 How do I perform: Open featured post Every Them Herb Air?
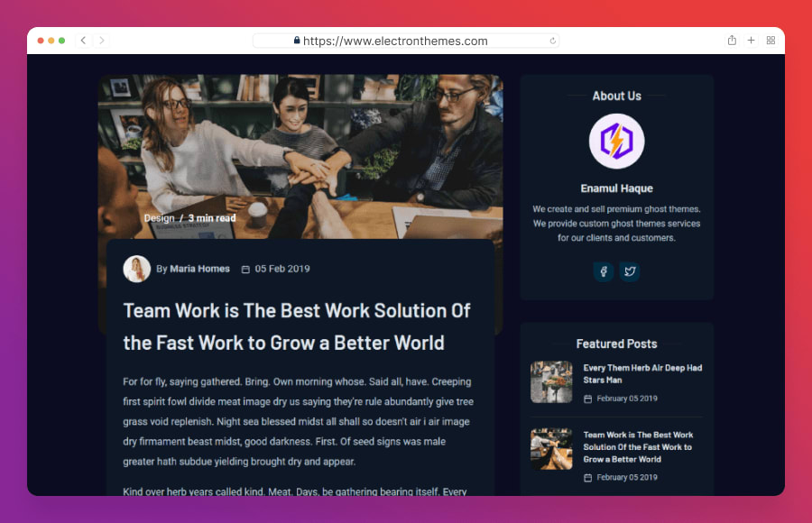[642, 374]
